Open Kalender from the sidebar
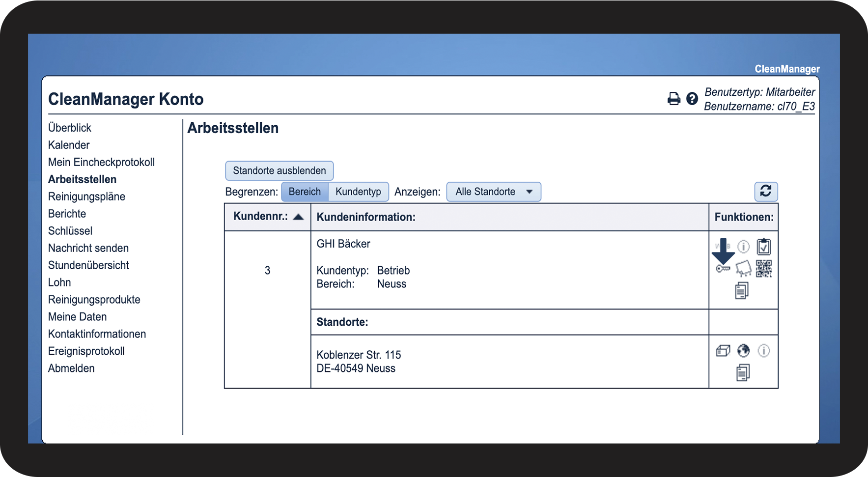The width and height of the screenshot is (868, 477). (x=69, y=145)
